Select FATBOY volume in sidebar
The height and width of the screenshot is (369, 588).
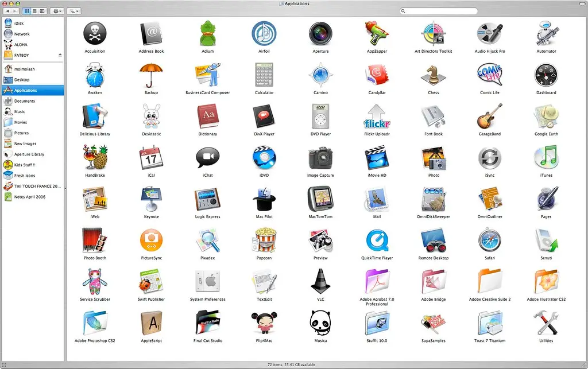pyautogui.click(x=33, y=55)
